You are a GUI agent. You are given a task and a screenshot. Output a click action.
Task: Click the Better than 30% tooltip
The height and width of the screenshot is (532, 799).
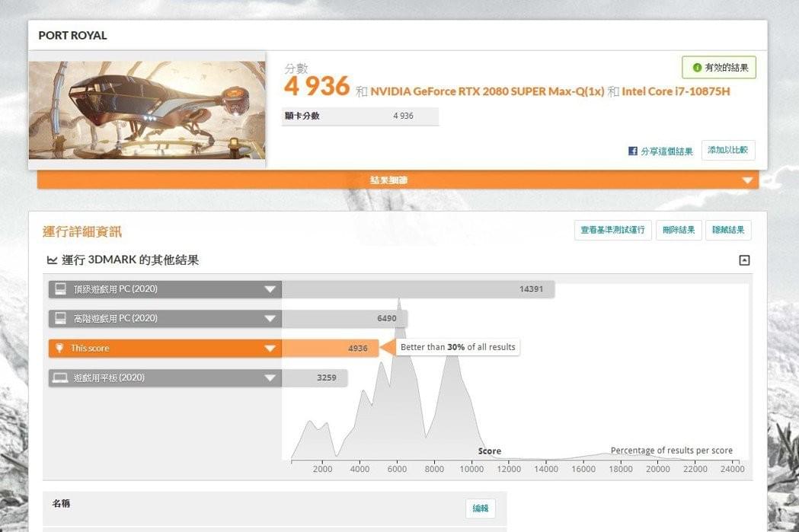click(x=458, y=347)
